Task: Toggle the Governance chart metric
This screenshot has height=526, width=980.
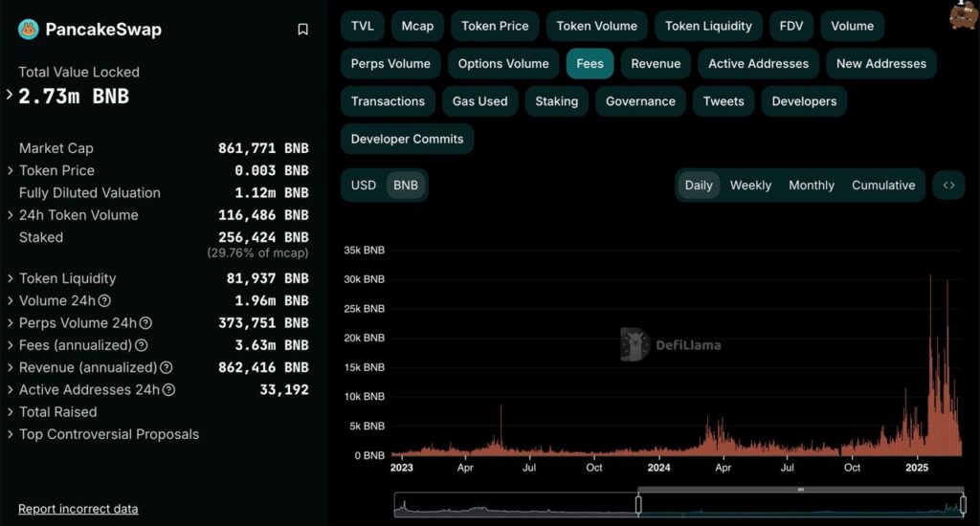Action: point(640,101)
